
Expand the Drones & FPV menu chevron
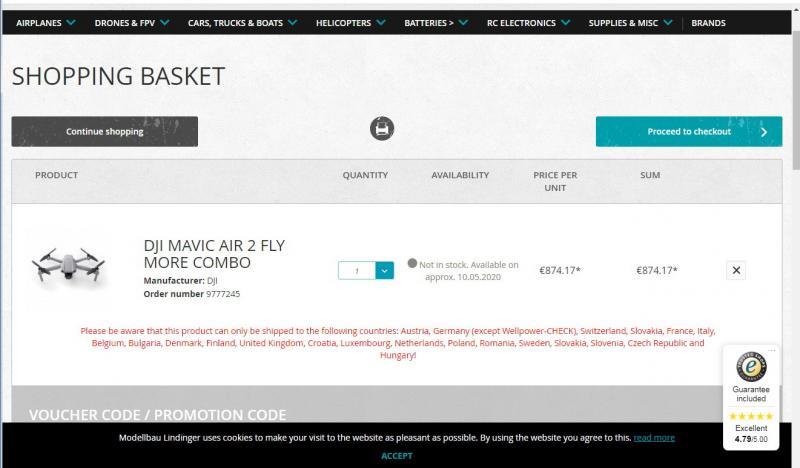[x=165, y=22]
